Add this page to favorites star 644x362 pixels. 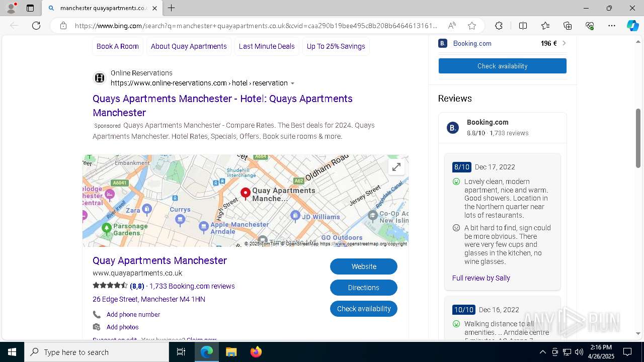(x=471, y=26)
